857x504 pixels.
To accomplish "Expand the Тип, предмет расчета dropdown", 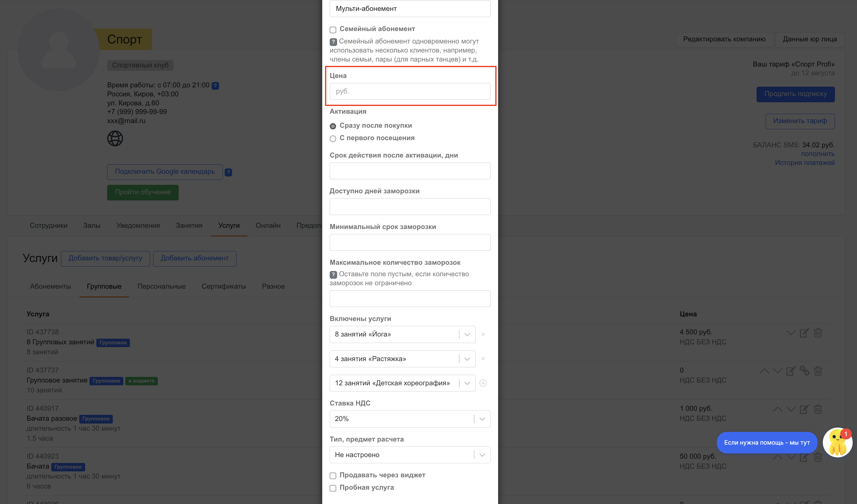I will point(410,455).
